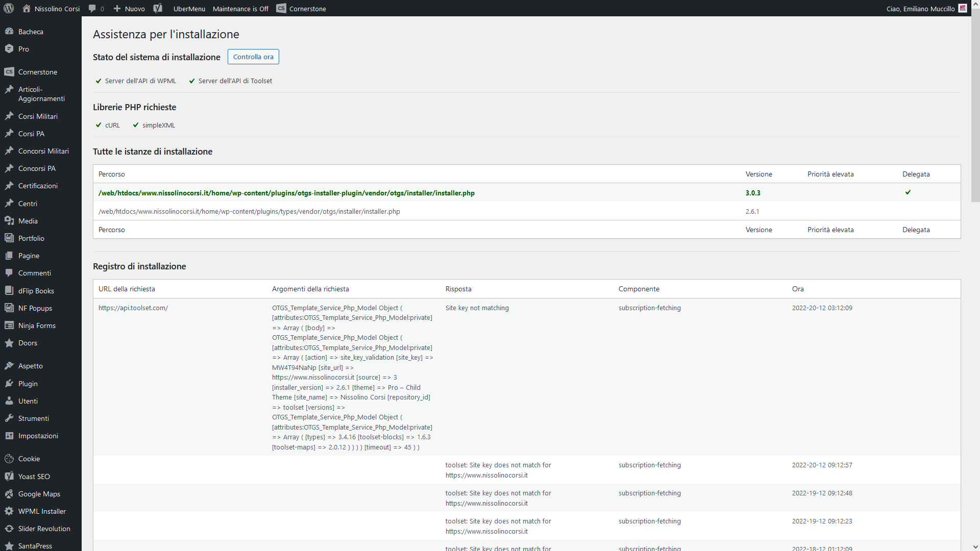Open the Impostazioni settings icon
The image size is (980, 551).
9,436
